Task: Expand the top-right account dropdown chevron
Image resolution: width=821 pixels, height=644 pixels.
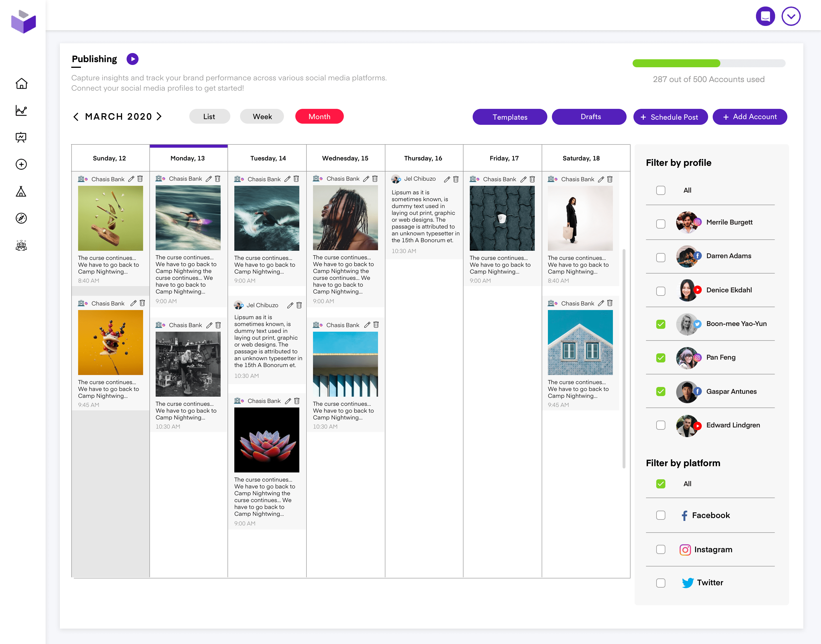Action: click(x=791, y=16)
